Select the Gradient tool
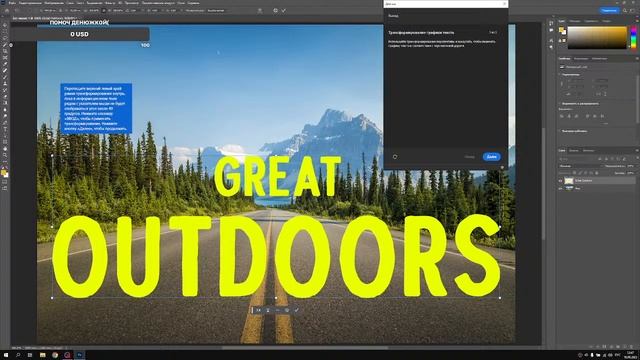 pos(5,103)
